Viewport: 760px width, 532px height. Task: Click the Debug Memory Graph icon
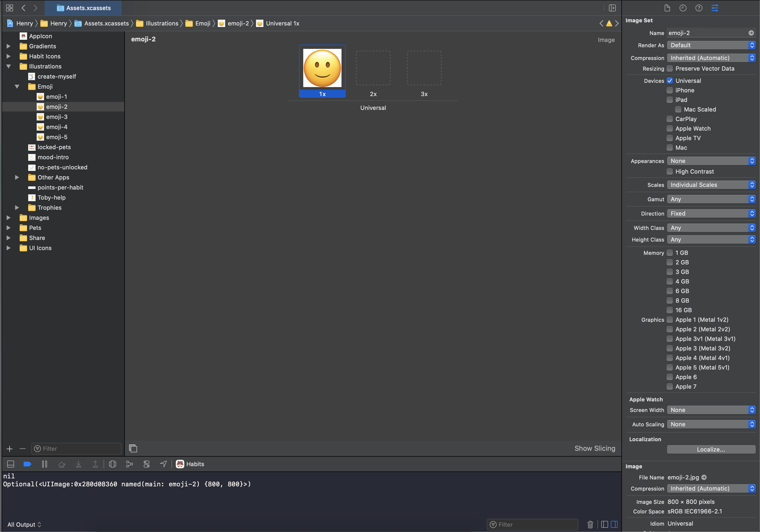pos(129,464)
